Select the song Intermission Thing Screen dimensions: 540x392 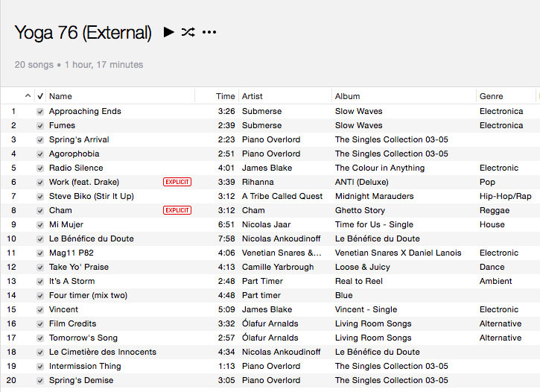click(85, 366)
